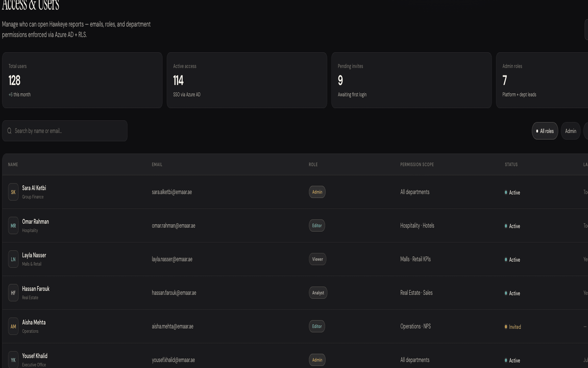This screenshot has width=588, height=368.
Task: Click All departments scope in Sara Al Ketbi's row
Action: (x=415, y=192)
